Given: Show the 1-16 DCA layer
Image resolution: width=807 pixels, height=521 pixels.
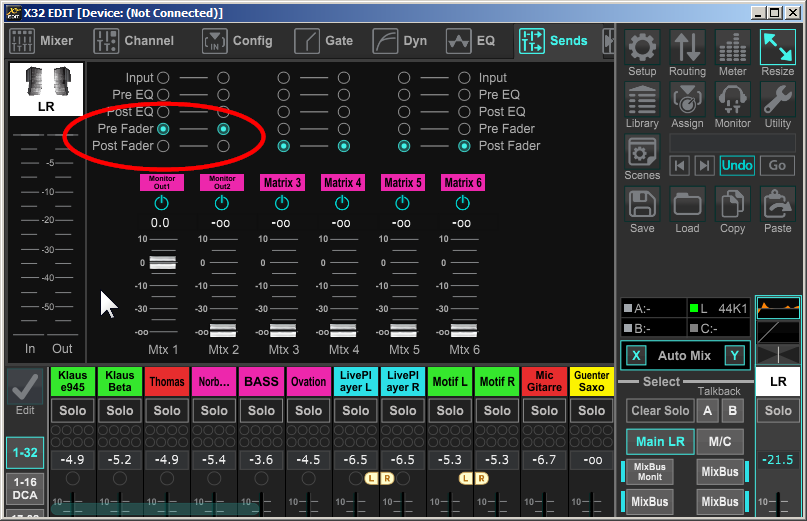Looking at the screenshot, I should [25, 489].
